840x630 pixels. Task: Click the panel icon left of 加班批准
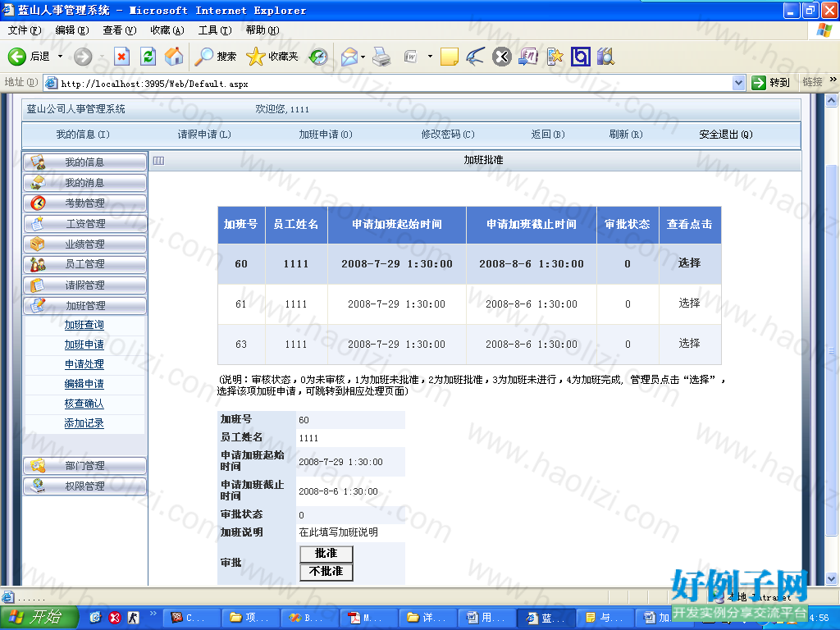point(158,161)
